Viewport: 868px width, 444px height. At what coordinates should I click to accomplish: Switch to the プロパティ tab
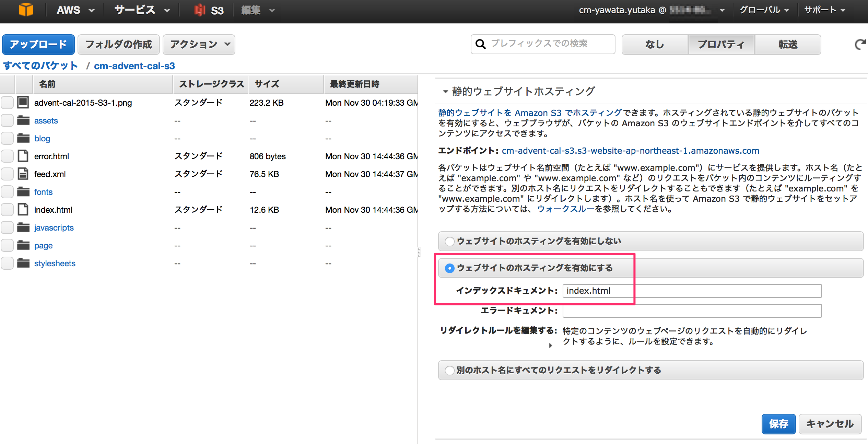(x=721, y=44)
